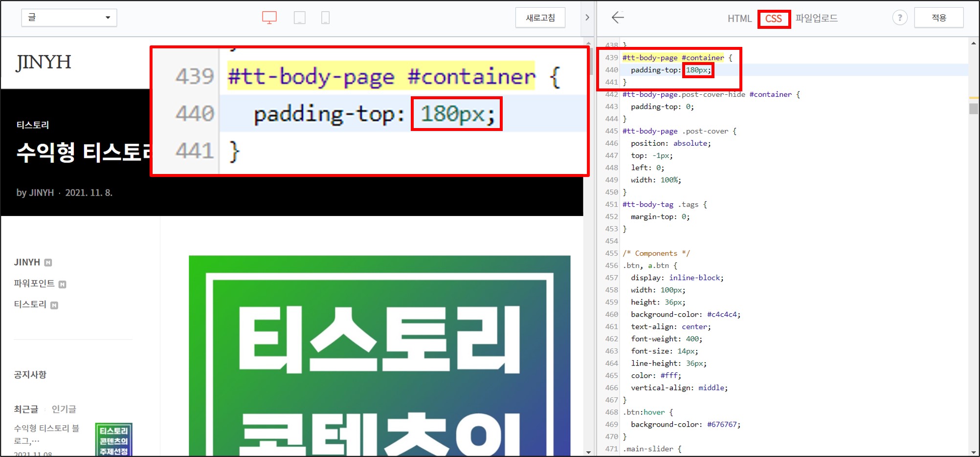
Task: Click the new badge beside sidebar 티스토리
Action: (54, 305)
